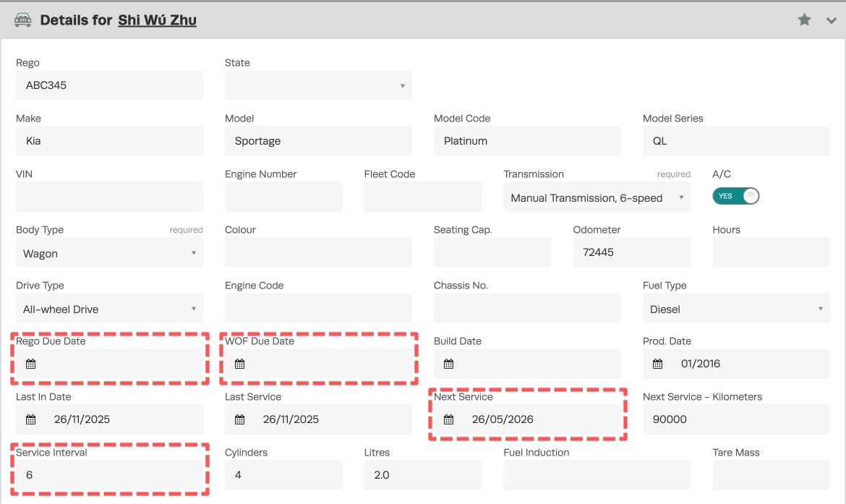Image resolution: width=846 pixels, height=504 pixels.
Task: Collapse the Details panel with chevron
Action: [832, 20]
